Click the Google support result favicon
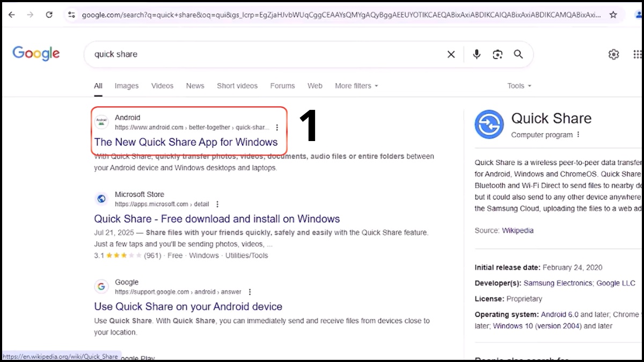This screenshot has width=644, height=362. click(101, 287)
